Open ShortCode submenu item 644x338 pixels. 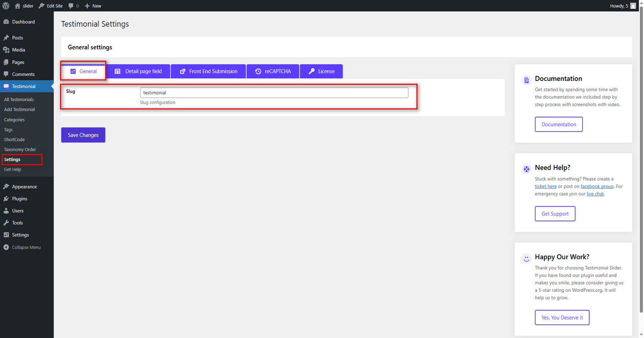pyautogui.click(x=14, y=139)
